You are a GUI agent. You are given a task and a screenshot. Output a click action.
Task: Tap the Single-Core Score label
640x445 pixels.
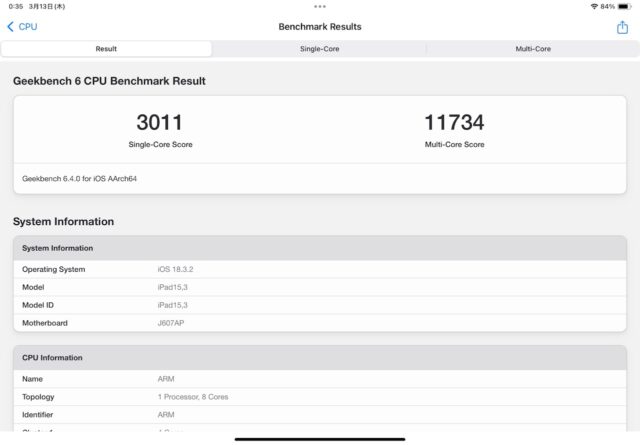click(x=160, y=144)
